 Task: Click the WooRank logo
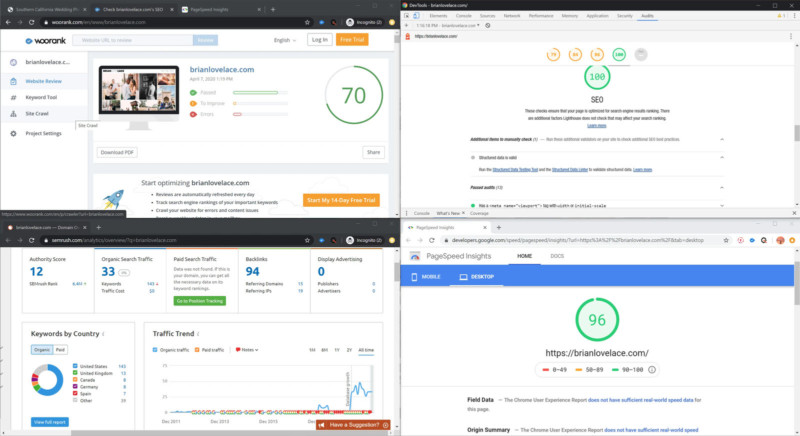click(46, 41)
